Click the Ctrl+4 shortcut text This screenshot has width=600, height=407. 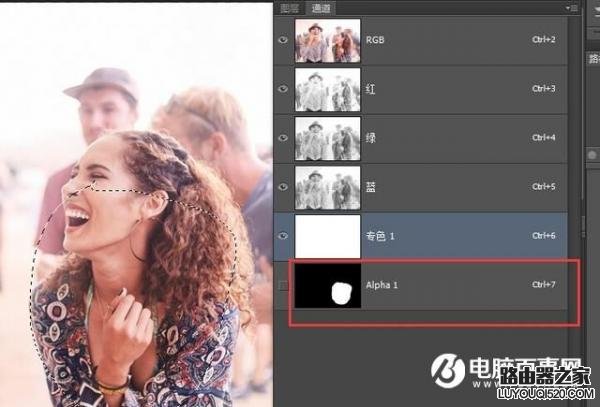pyautogui.click(x=543, y=137)
